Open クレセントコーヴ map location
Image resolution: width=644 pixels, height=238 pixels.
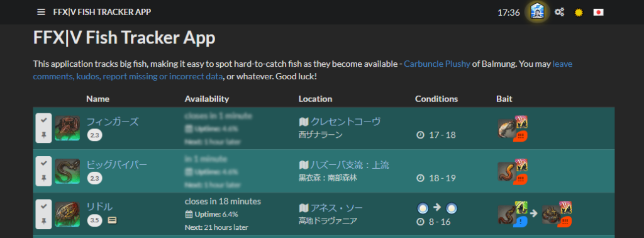click(x=346, y=122)
